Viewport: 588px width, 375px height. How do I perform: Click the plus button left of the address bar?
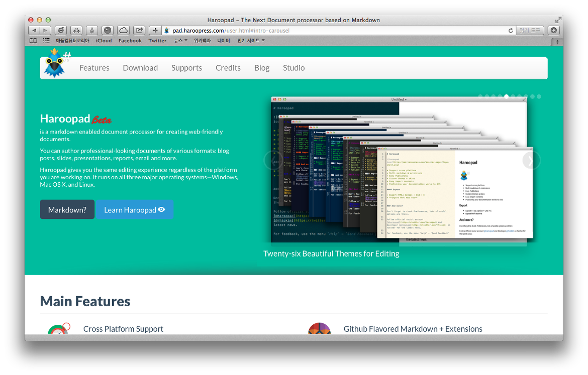(x=155, y=30)
